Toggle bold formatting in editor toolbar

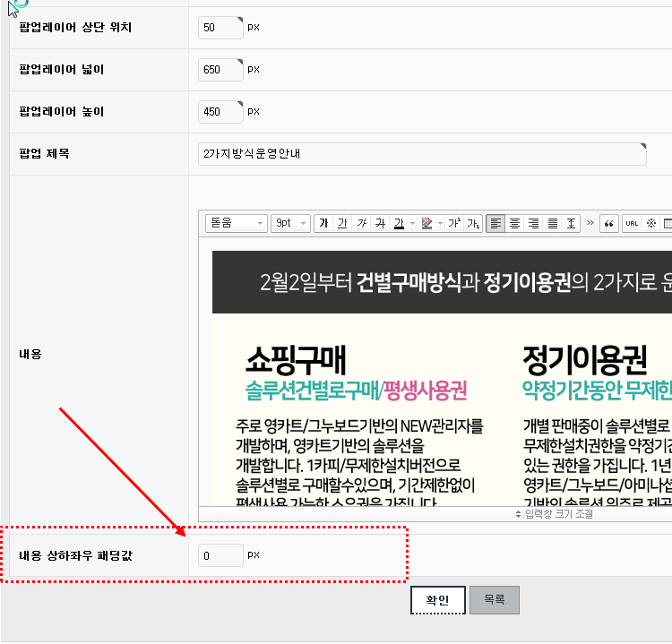coord(323,223)
